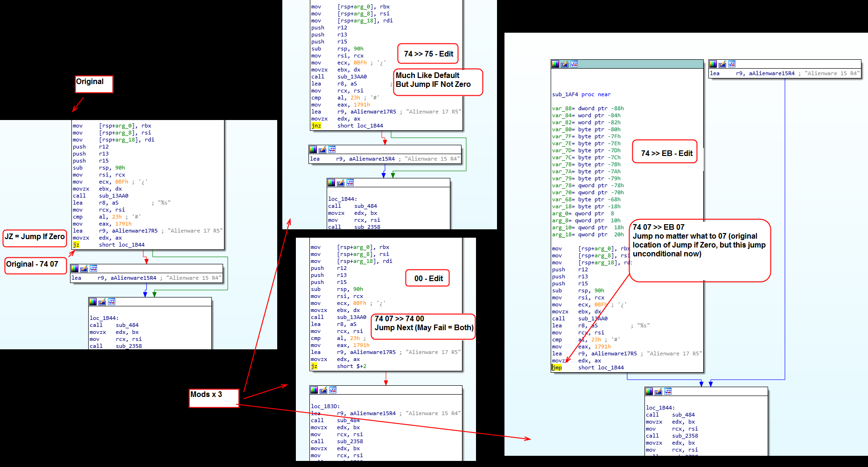Click 'arg_10= qword ptr 18h' line
This screenshot has width=868, height=467.
[588, 227]
